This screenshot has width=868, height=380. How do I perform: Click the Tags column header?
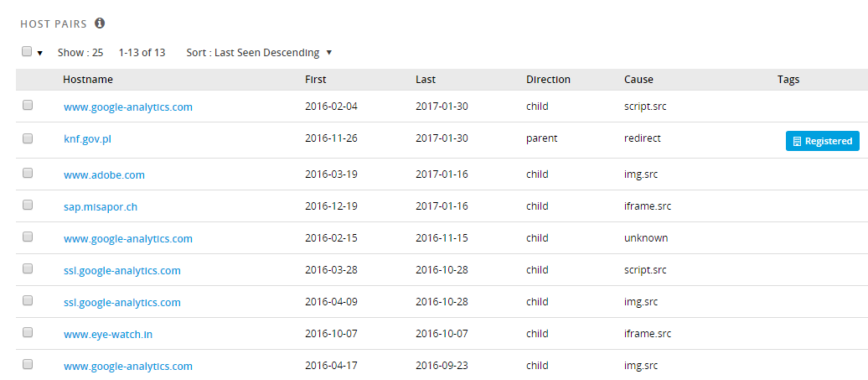pos(788,80)
